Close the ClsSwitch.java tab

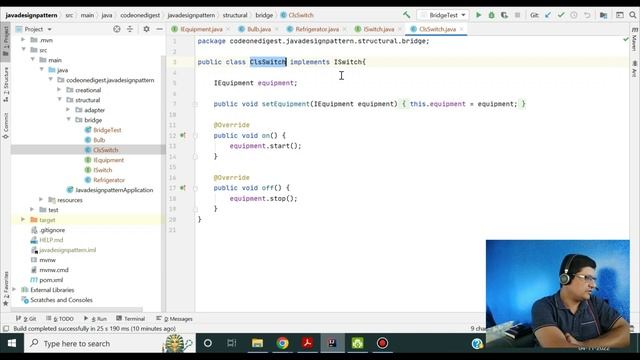point(462,29)
